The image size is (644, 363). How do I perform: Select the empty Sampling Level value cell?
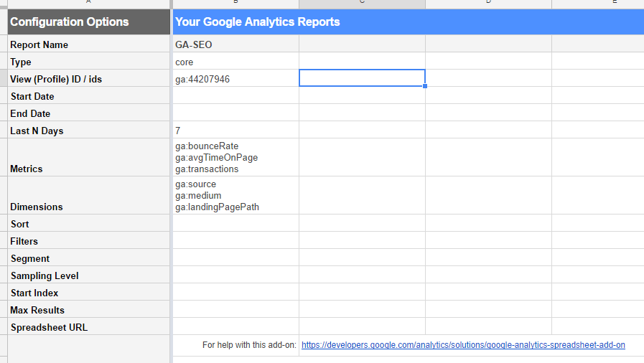tap(235, 275)
